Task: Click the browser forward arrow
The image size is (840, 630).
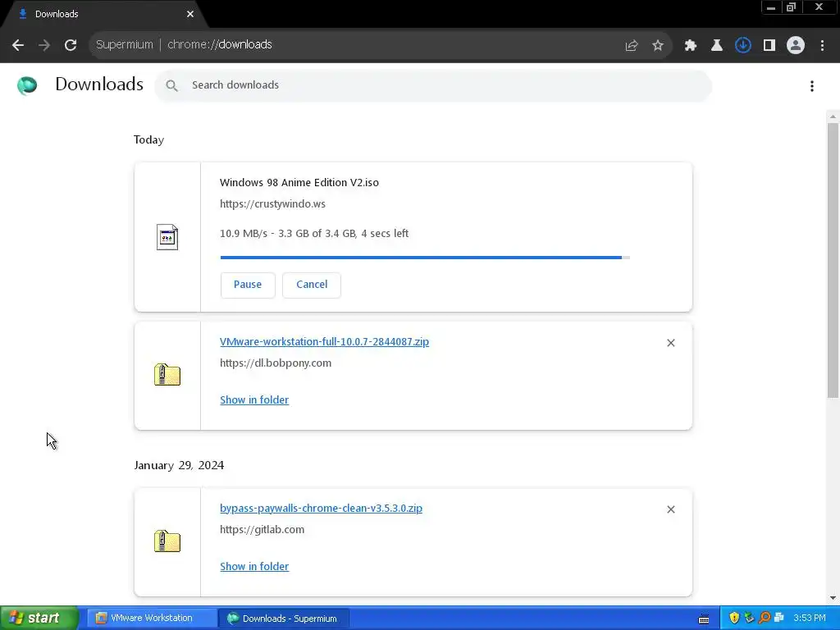Action: [44, 45]
